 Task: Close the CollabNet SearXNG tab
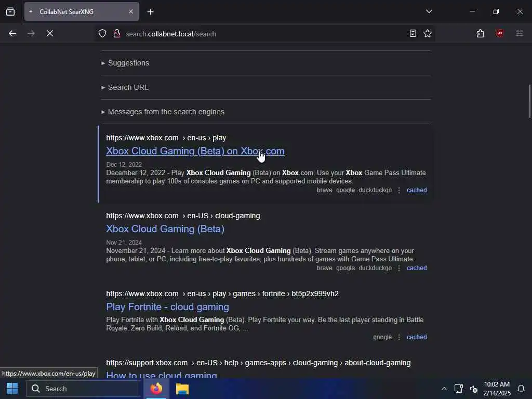click(x=130, y=11)
